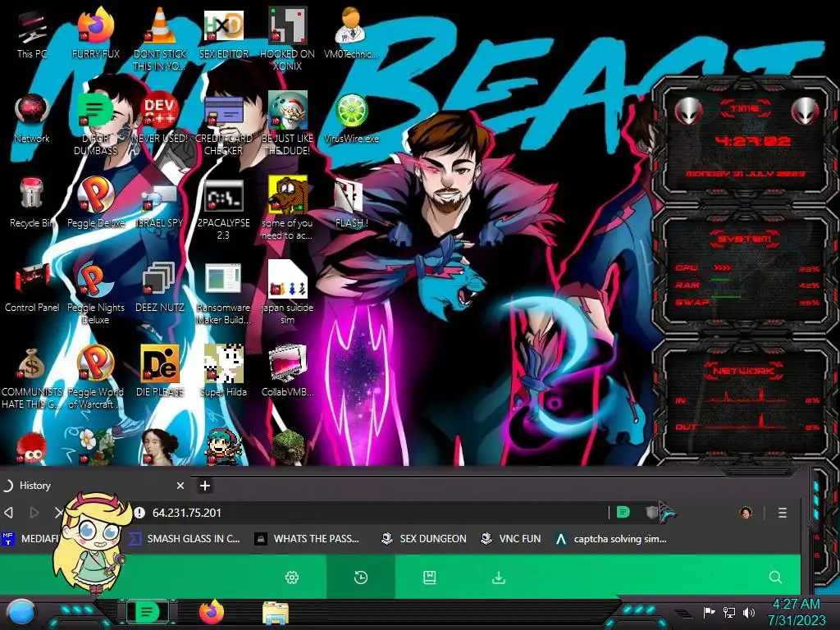
Task: Open the settings gear in green toolbar
Action: point(292,577)
